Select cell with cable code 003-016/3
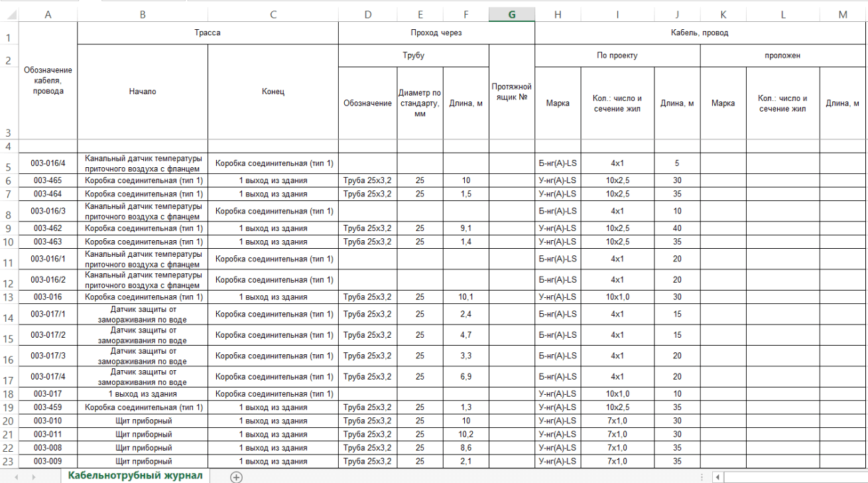Image resolution: width=868 pixels, height=483 pixels. pos(48,211)
